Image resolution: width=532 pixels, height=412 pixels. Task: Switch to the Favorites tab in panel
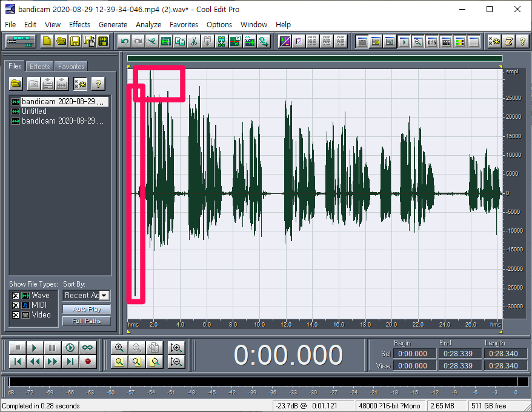coord(71,67)
